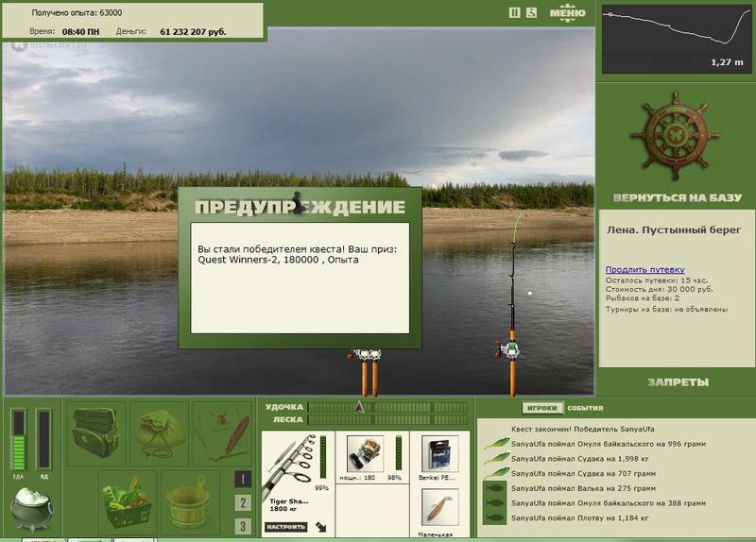Switch to the СОБЫТИЯ tab
The image size is (756, 542).
tap(585, 408)
